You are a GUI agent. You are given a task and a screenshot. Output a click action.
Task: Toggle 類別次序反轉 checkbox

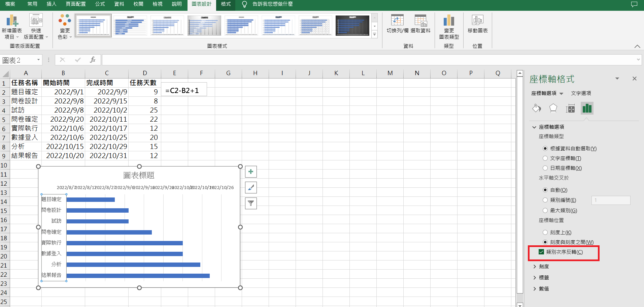pyautogui.click(x=541, y=252)
